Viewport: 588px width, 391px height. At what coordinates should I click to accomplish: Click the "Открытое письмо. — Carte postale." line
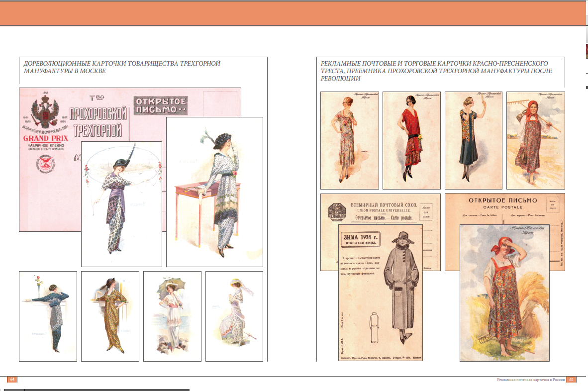tap(384, 218)
